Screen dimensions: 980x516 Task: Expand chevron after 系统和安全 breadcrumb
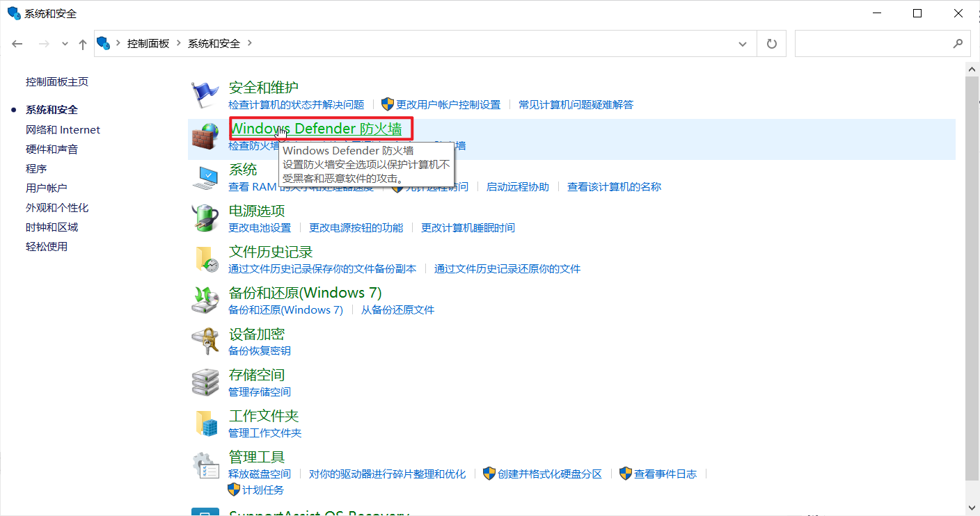point(249,43)
